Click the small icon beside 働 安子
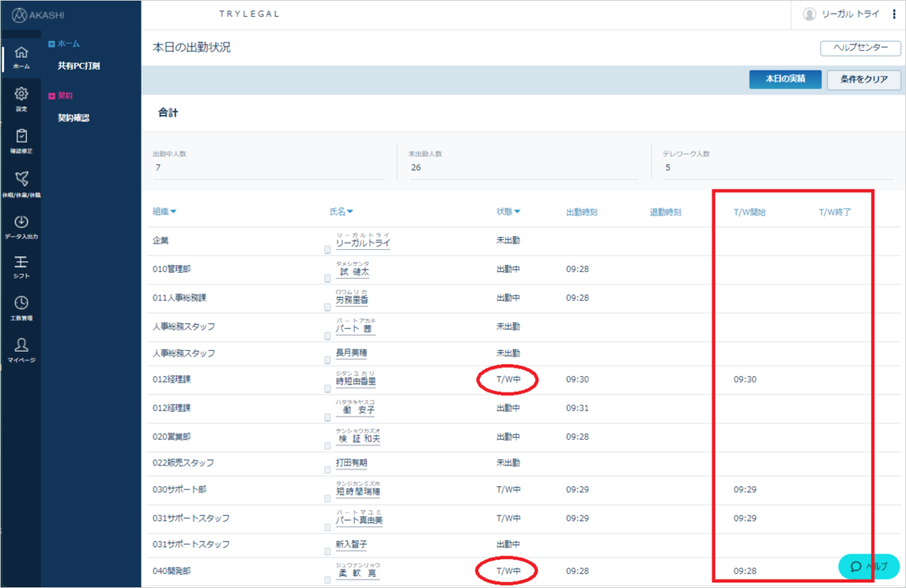 click(x=327, y=417)
